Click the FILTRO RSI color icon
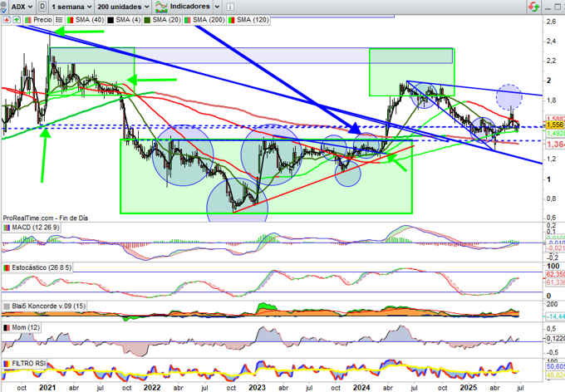The image size is (565, 392). coord(7,364)
